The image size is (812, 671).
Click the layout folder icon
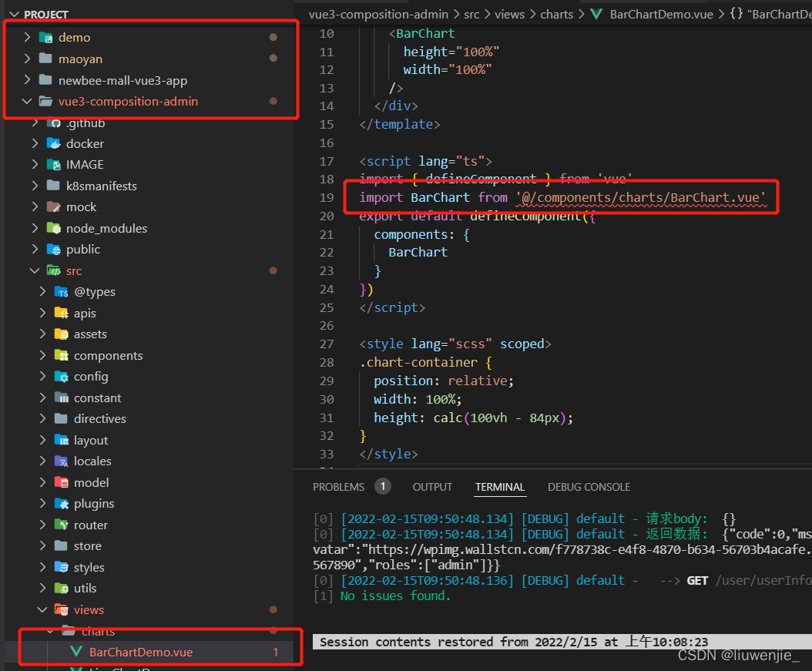tap(61, 440)
